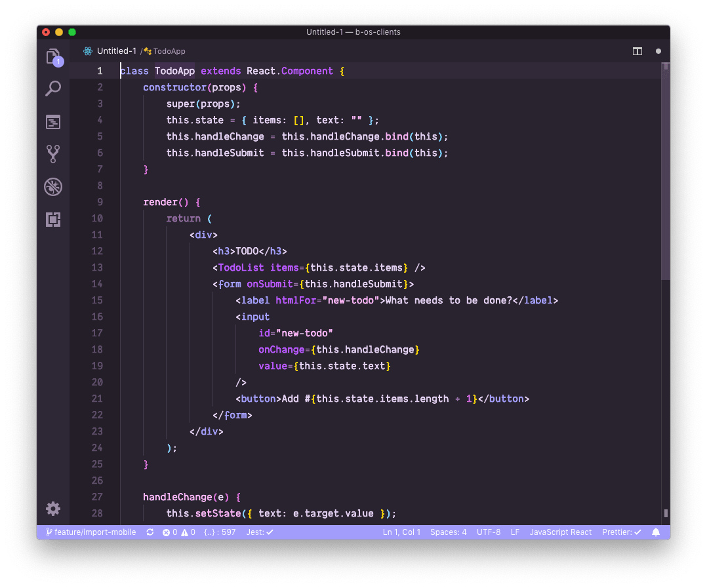Click the vertical scrollbar thumb in editor

[x=666, y=171]
